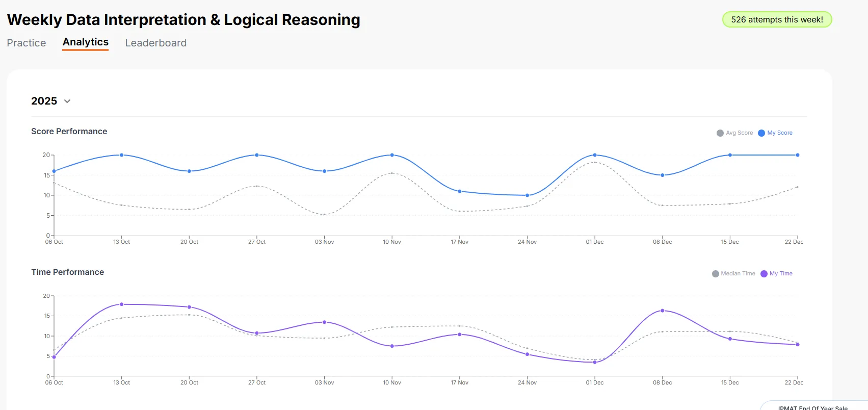Switch to the Practice tab
Viewport: 868px width, 410px height.
point(27,43)
